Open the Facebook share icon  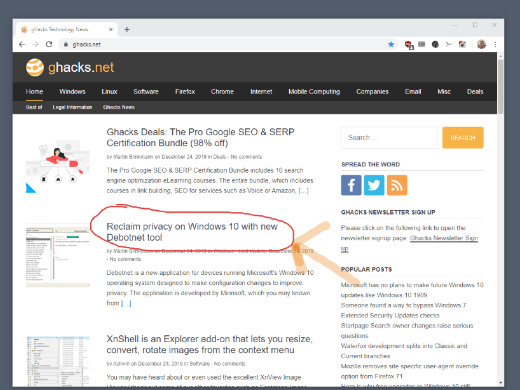[351, 185]
